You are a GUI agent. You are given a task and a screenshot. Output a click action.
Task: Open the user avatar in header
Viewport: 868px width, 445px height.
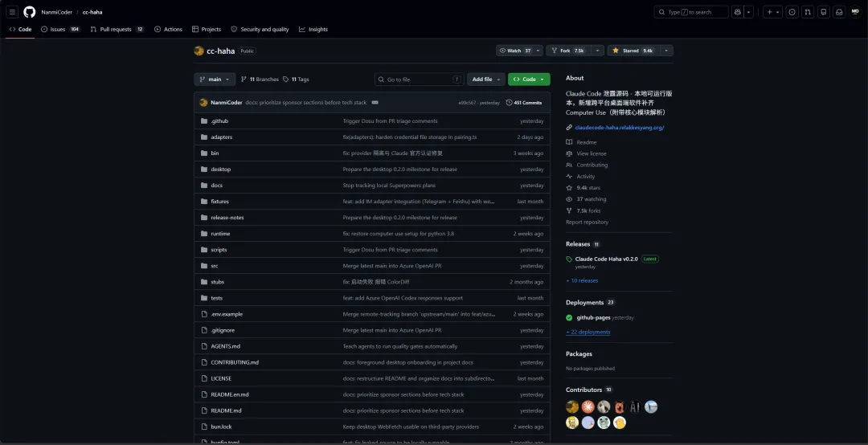(855, 12)
